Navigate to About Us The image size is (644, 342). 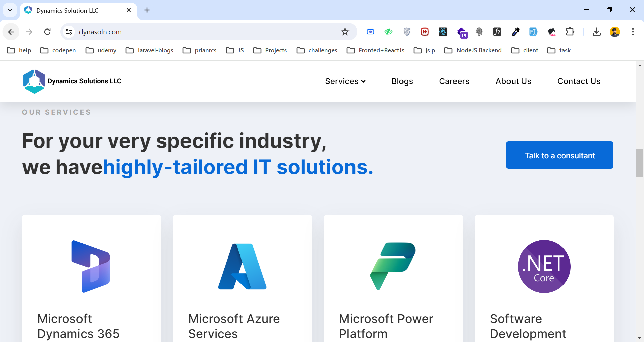point(513,81)
